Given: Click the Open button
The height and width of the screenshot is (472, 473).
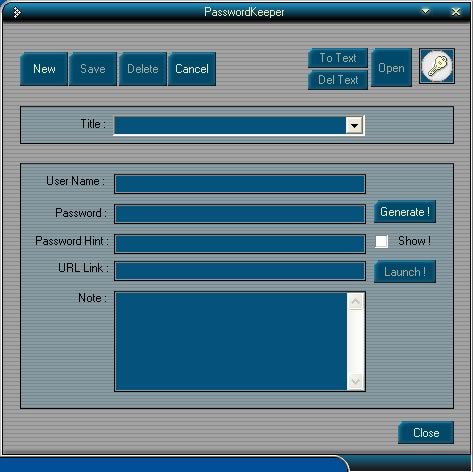Looking at the screenshot, I should [391, 68].
